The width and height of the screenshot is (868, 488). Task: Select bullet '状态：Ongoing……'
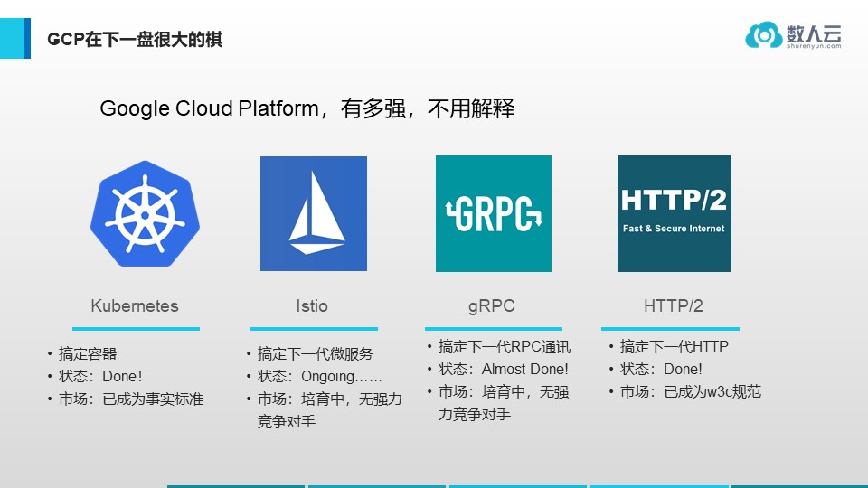319,376
